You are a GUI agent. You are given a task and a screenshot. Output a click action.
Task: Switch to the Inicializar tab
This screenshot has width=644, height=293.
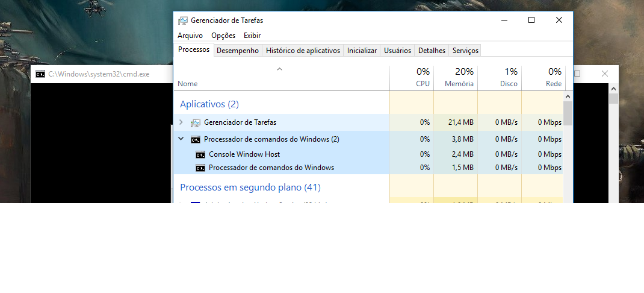[x=362, y=51]
